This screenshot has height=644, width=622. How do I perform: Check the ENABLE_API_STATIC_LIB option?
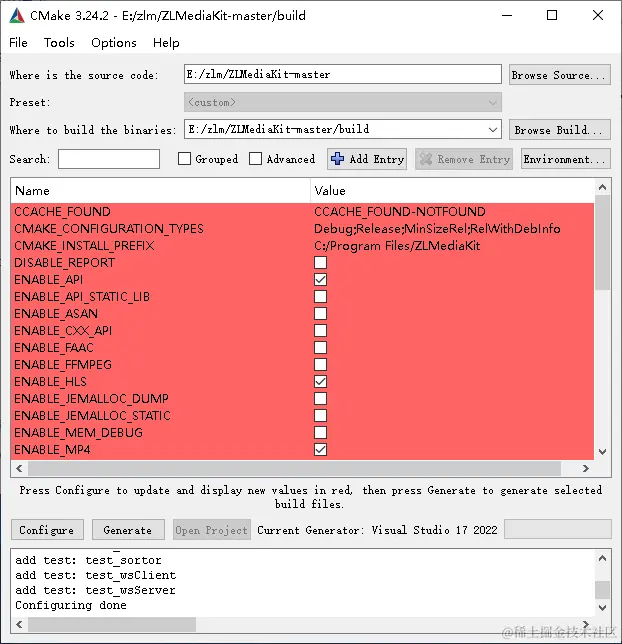[x=320, y=297]
